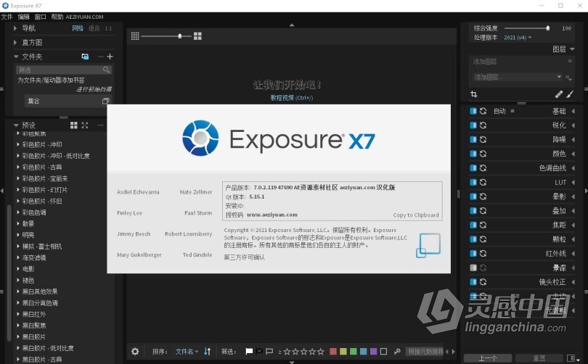Filter by rejected flag icon
588x364 pixels.
point(259,351)
